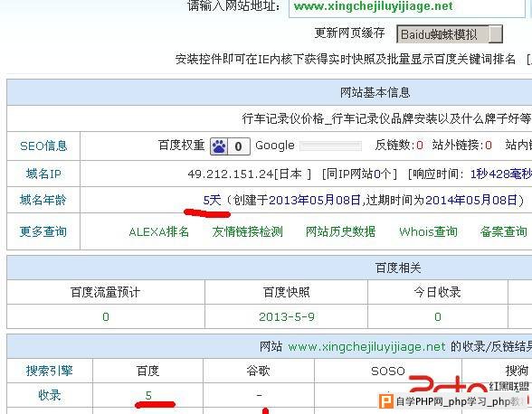
Task: Click the 百度流量预计 column header
Action: coord(106,292)
